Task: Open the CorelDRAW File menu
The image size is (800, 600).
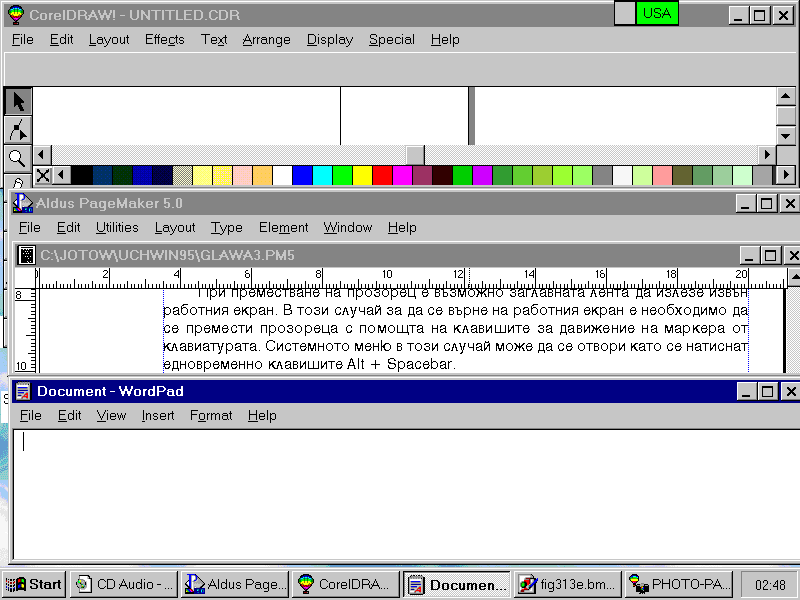Action: coord(22,40)
